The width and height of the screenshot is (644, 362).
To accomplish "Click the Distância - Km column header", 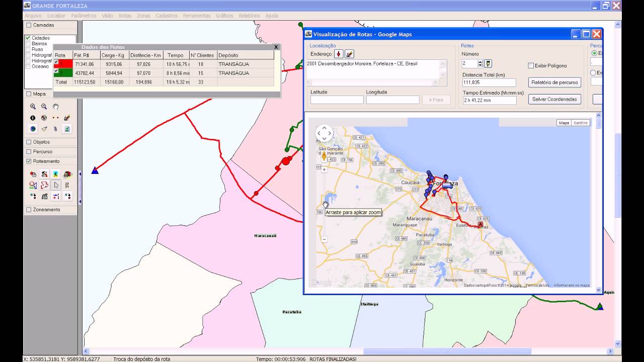I will click(146, 55).
